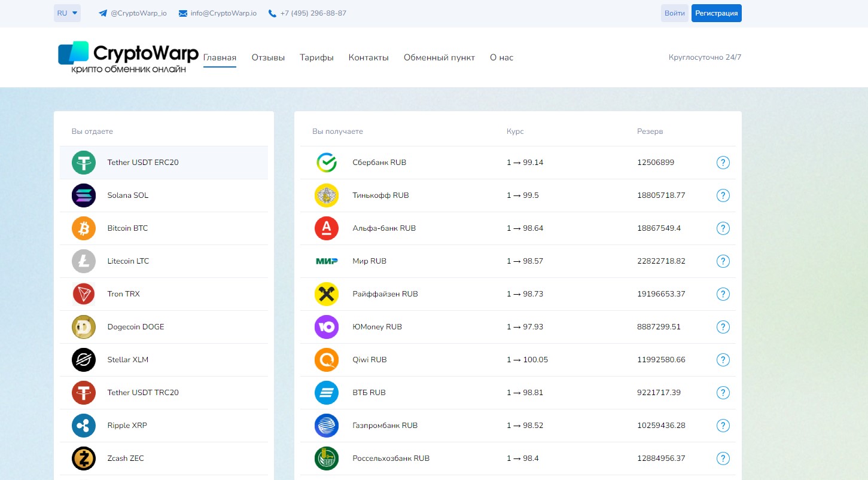Click the Газпромбанк RUB label
Screen dimensions: 868x480
[385, 426]
